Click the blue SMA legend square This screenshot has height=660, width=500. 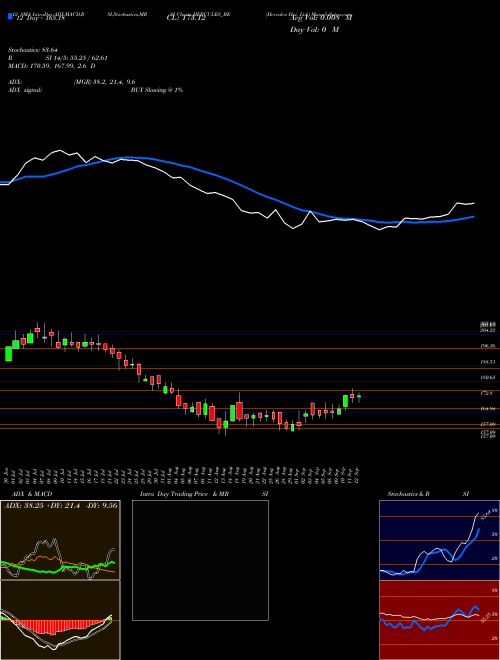(10, 16)
